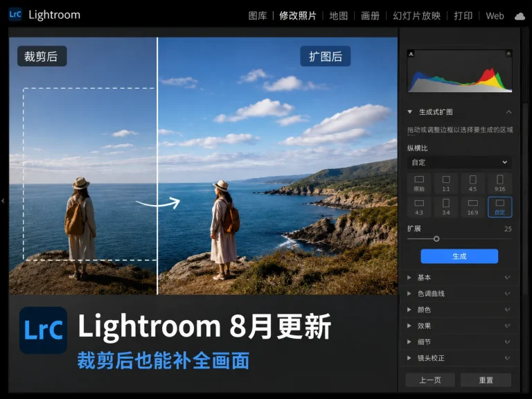
Task: Click the Lightroom title text
Action: coord(54,15)
